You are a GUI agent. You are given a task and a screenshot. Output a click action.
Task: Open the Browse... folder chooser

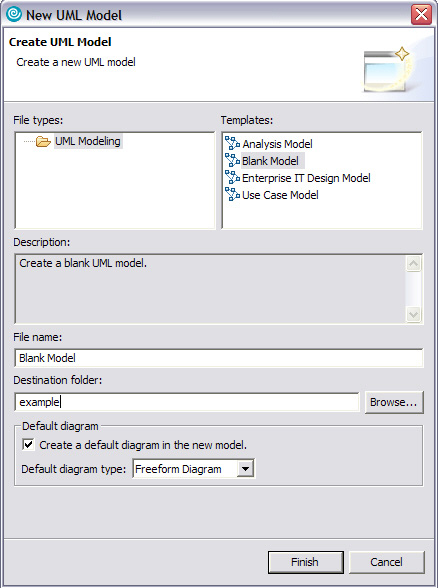394,402
